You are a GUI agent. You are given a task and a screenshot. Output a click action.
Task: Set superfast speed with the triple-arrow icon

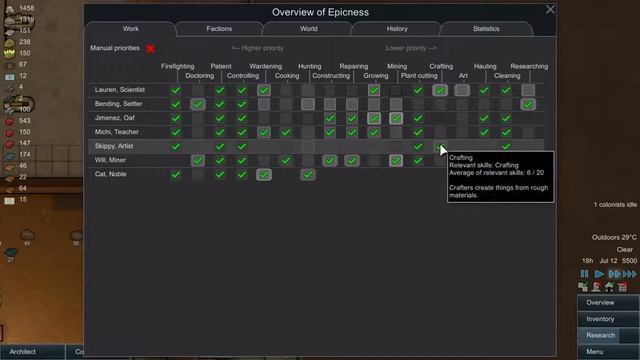coord(630,274)
